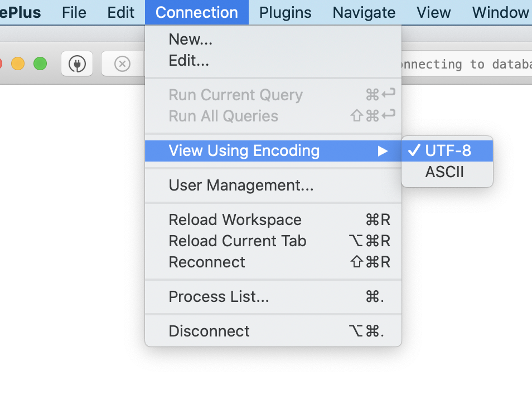The width and height of the screenshot is (532, 410).
Task: Open the Edit menu
Action: tap(120, 12)
